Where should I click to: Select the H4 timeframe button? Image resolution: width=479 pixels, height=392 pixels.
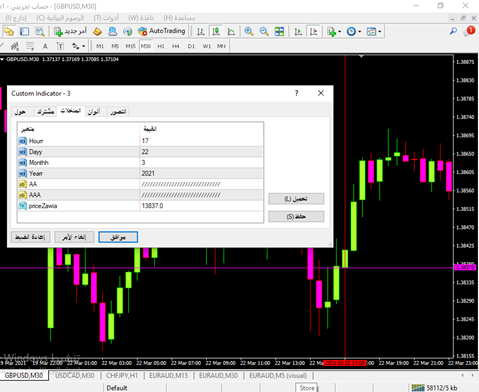pyautogui.click(x=176, y=46)
